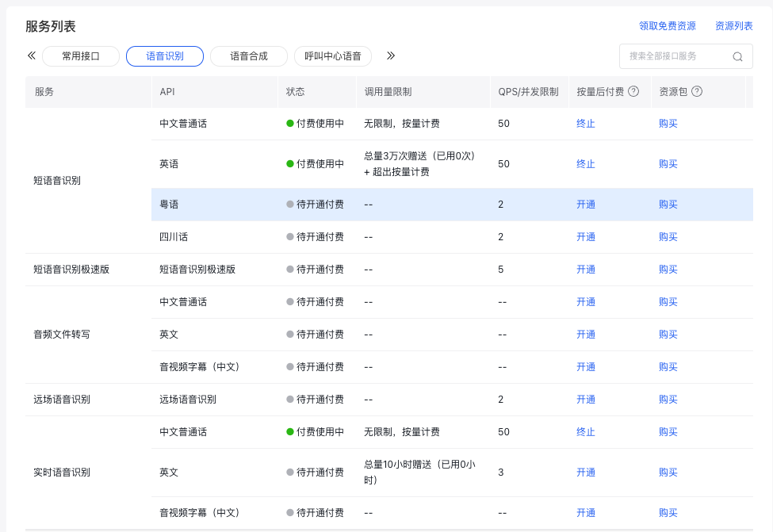Click 终止 for 实时语音识别 中文普通话
Viewport: 773px width, 532px height.
point(586,432)
